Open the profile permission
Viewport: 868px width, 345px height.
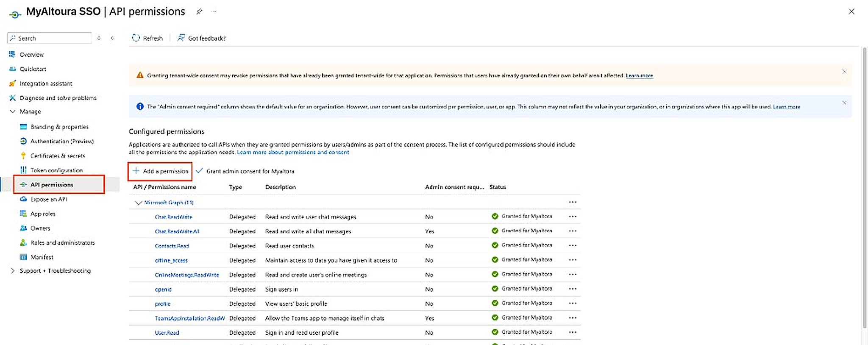point(162,304)
